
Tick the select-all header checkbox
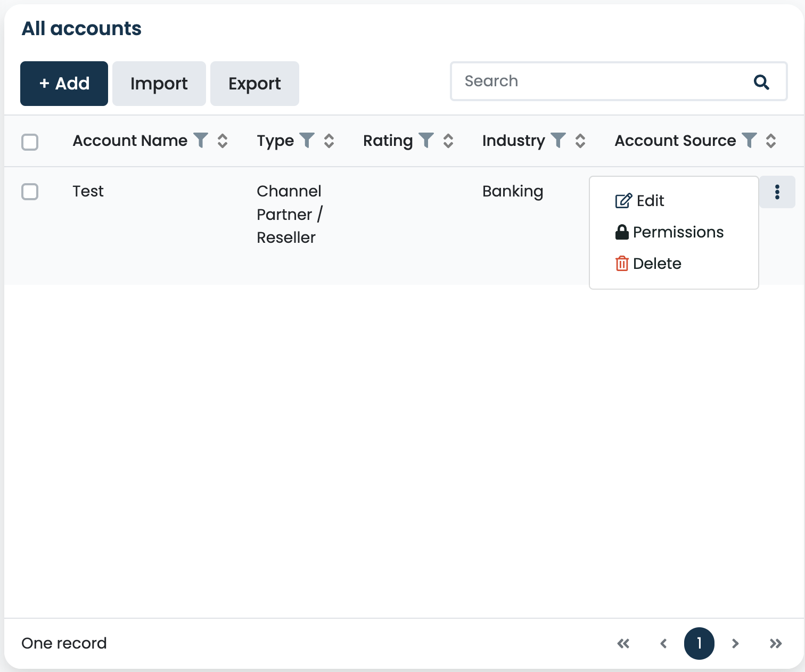[x=30, y=142]
